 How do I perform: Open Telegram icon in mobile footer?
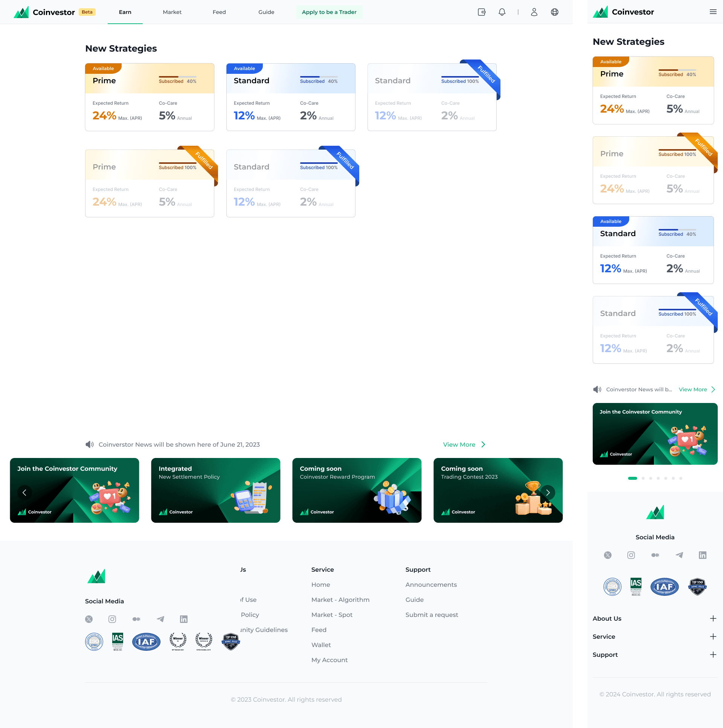click(679, 555)
